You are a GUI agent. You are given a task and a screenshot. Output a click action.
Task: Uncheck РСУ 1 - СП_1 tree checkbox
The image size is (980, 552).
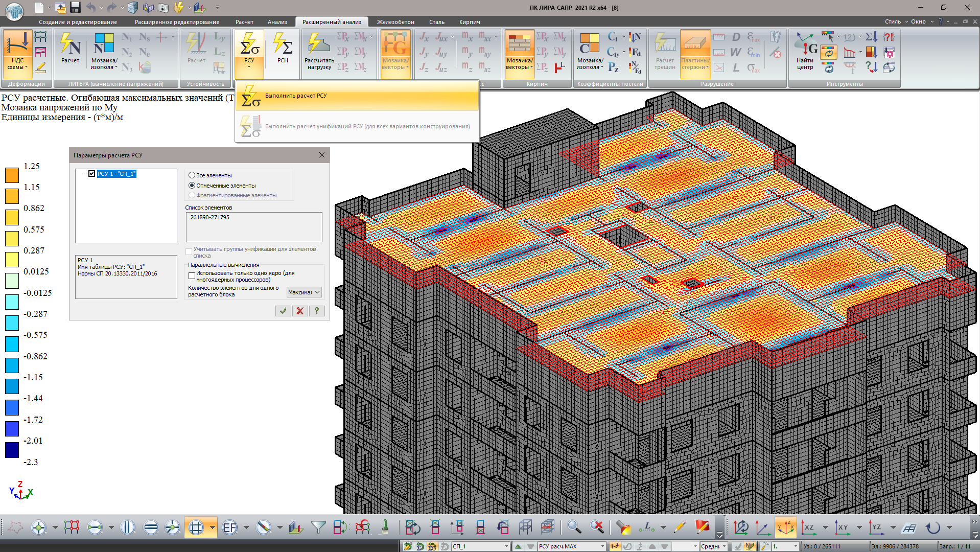tap(92, 174)
